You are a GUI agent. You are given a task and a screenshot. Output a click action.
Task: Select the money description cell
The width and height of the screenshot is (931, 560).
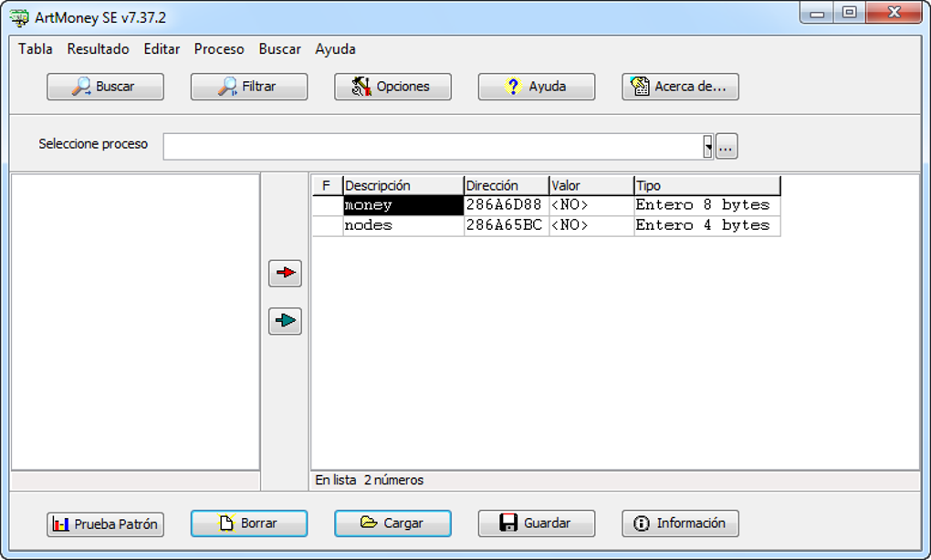tap(403, 205)
